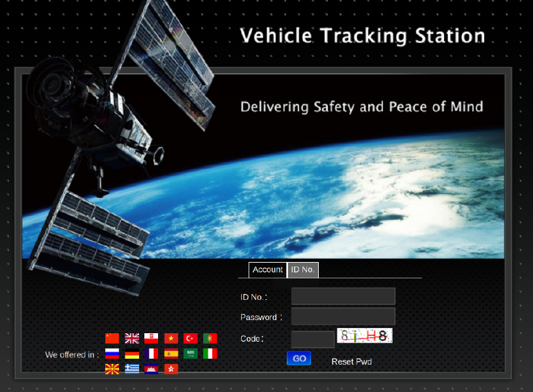The height and width of the screenshot is (392, 533).
Task: Focus the Password input field
Action: coord(344,316)
